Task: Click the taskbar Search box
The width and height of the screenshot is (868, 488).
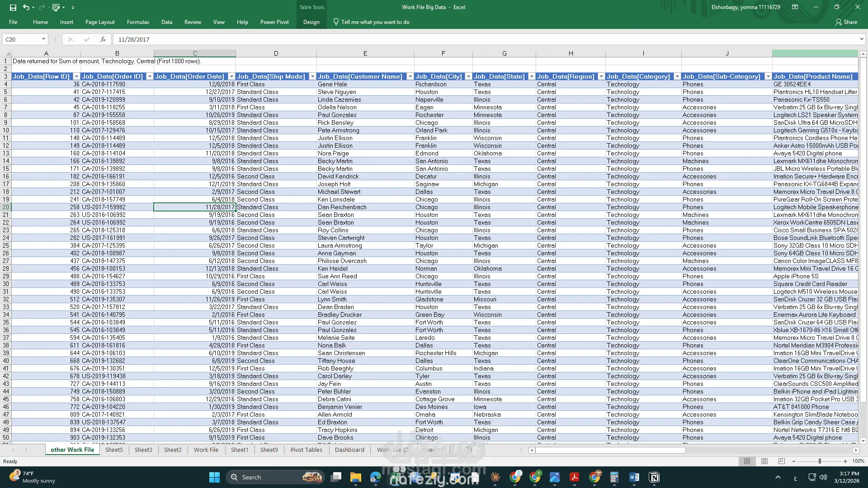Action: (x=276, y=477)
